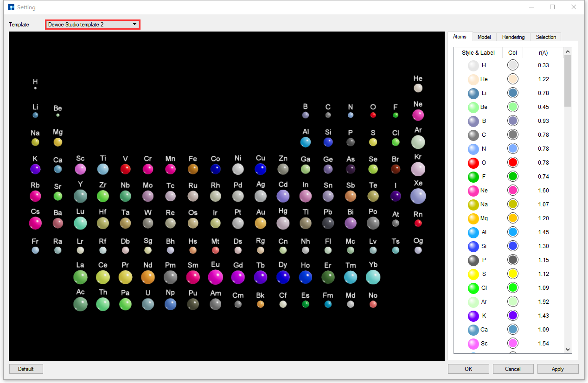Click the Default button

(26, 369)
